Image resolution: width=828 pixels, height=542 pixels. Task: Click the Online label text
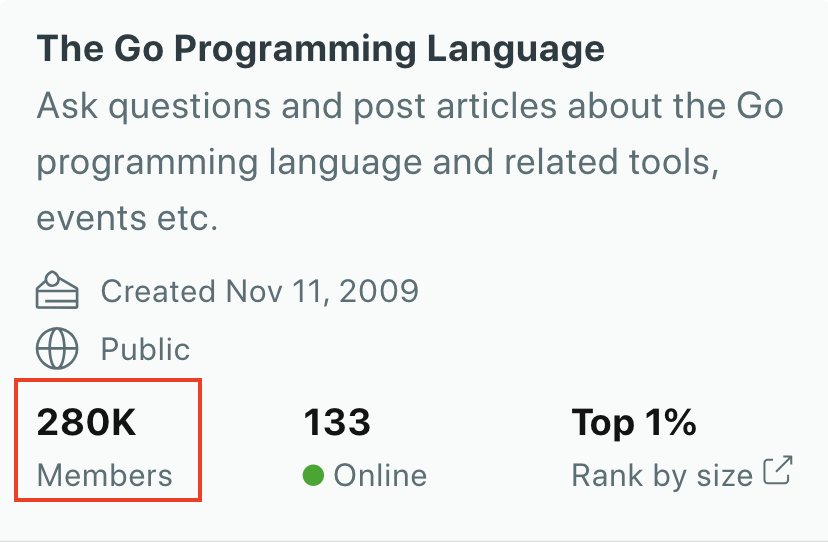coord(380,476)
